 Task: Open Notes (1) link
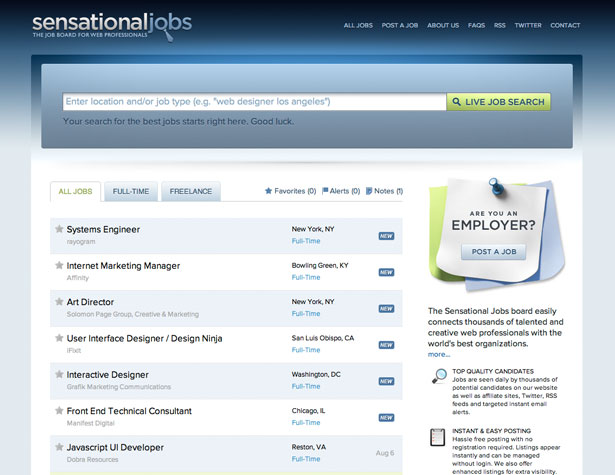[384, 191]
